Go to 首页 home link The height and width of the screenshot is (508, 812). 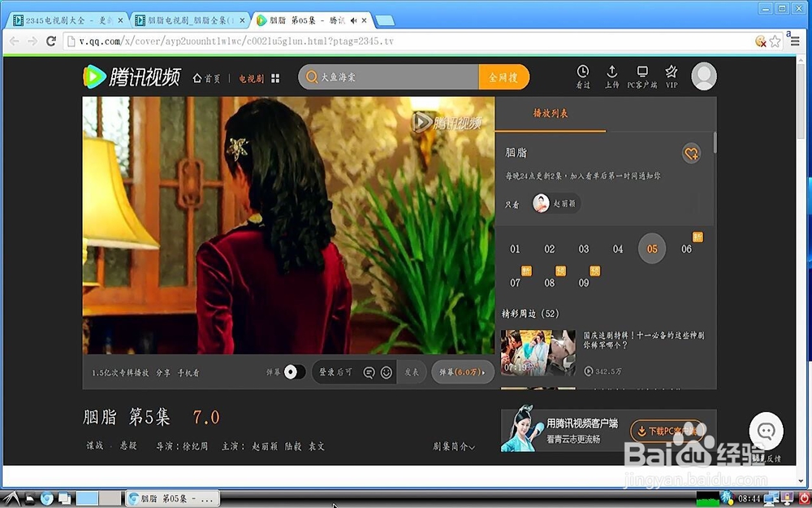206,78
